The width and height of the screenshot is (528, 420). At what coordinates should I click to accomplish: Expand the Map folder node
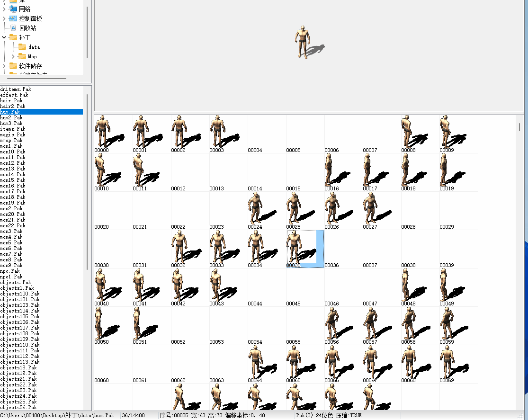[13, 56]
